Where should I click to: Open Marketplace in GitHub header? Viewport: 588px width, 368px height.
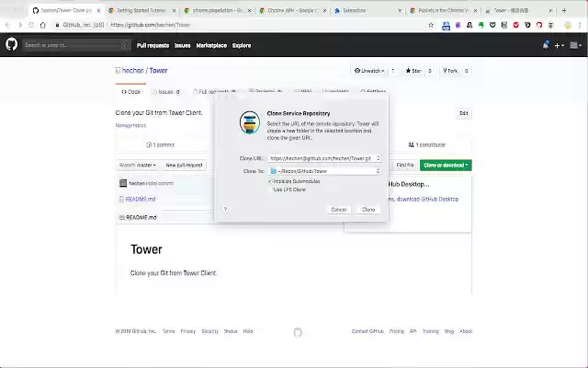[x=211, y=45]
